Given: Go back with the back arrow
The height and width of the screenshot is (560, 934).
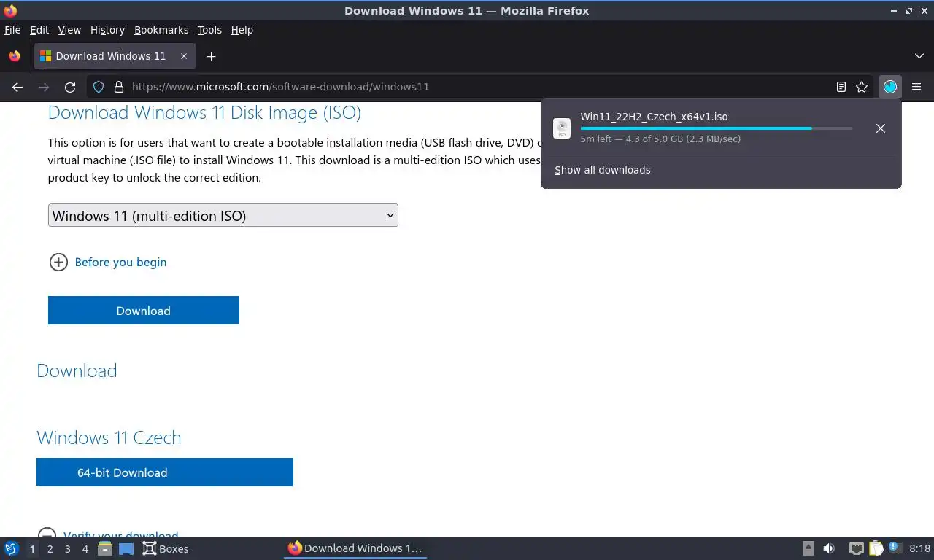Looking at the screenshot, I should pyautogui.click(x=18, y=87).
